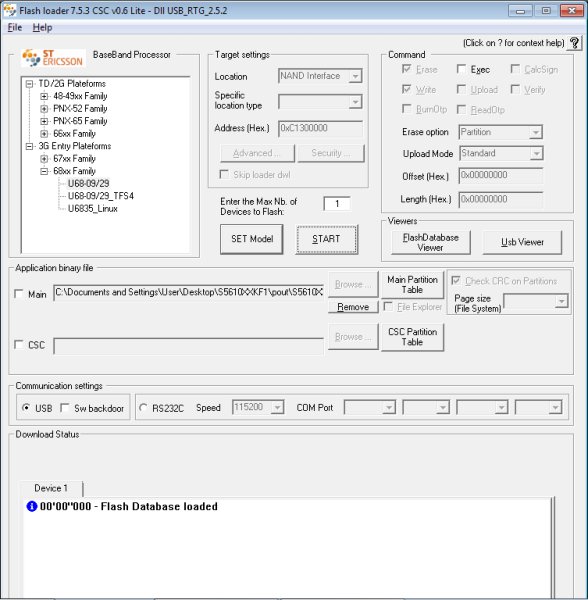Click the Length (Hex.) field

(x=500, y=199)
